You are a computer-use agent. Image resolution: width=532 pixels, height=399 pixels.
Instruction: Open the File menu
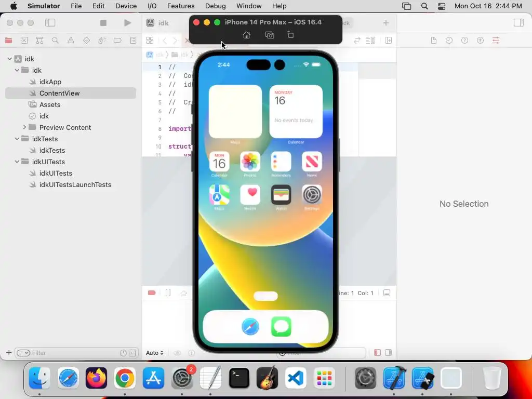tap(76, 6)
